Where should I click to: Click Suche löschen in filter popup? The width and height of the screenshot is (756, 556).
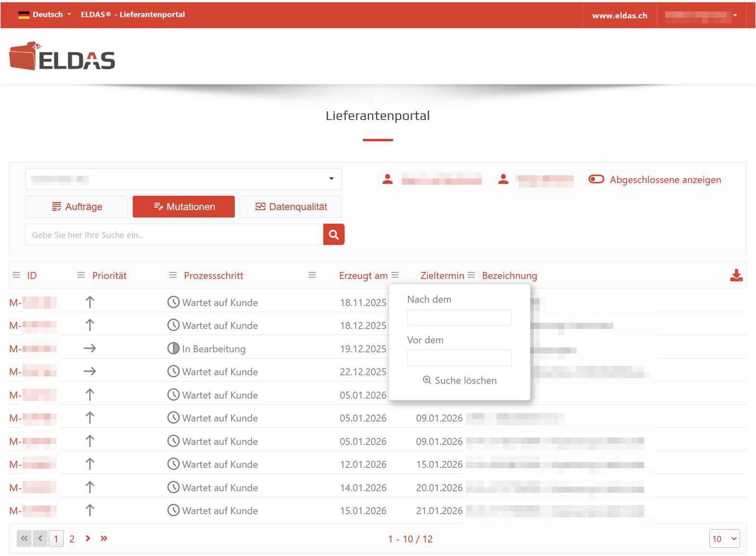(460, 381)
